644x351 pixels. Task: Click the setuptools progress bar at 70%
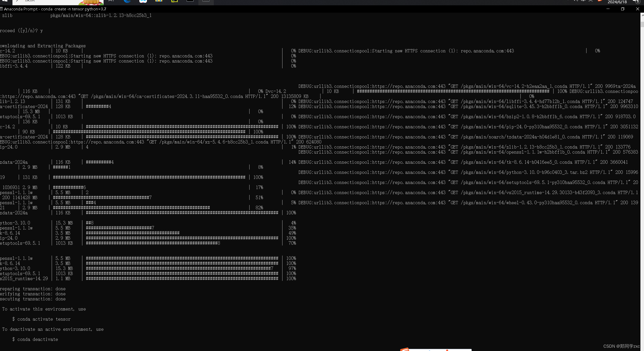[x=153, y=243]
